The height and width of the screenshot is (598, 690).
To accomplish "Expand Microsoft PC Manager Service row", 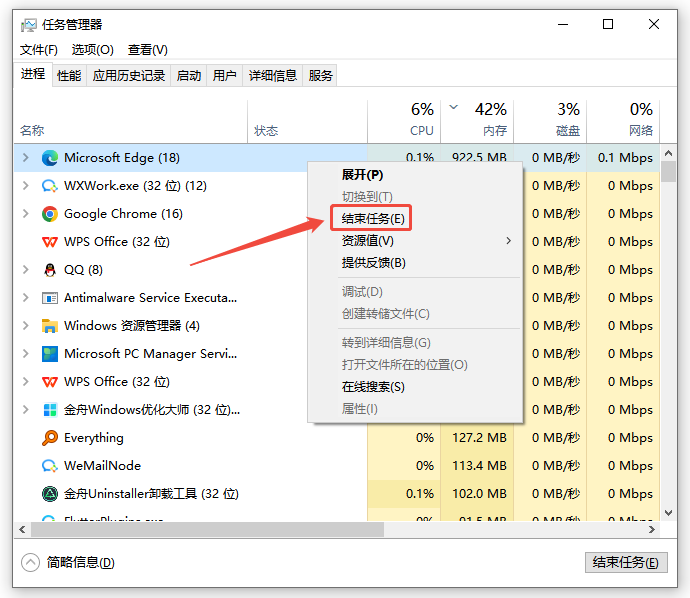I will 26,354.
